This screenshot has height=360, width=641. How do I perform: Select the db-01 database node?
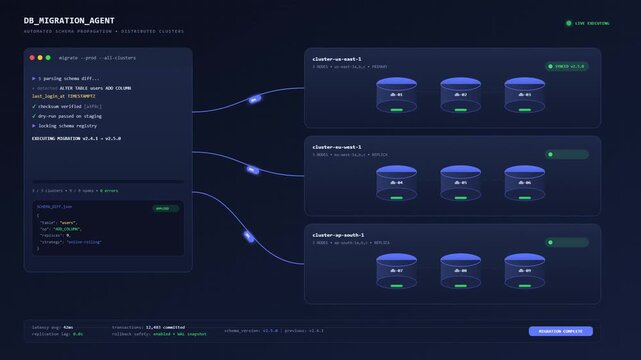point(397,95)
